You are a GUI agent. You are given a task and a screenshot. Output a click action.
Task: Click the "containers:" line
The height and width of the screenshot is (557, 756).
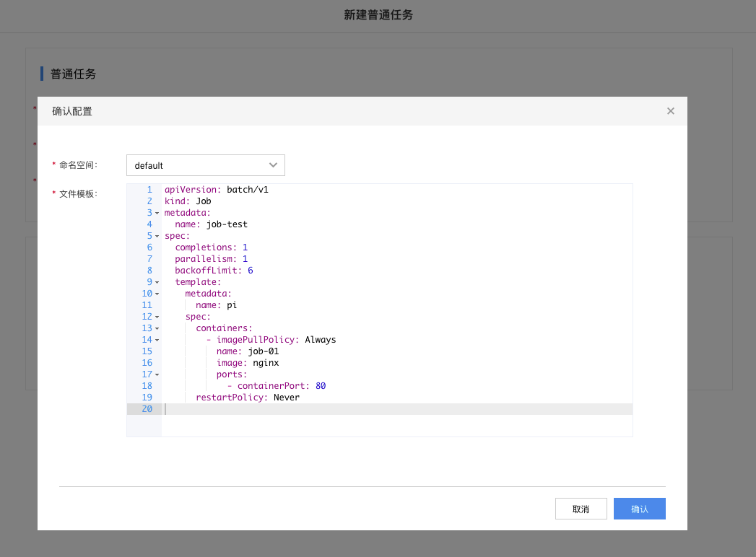(224, 328)
